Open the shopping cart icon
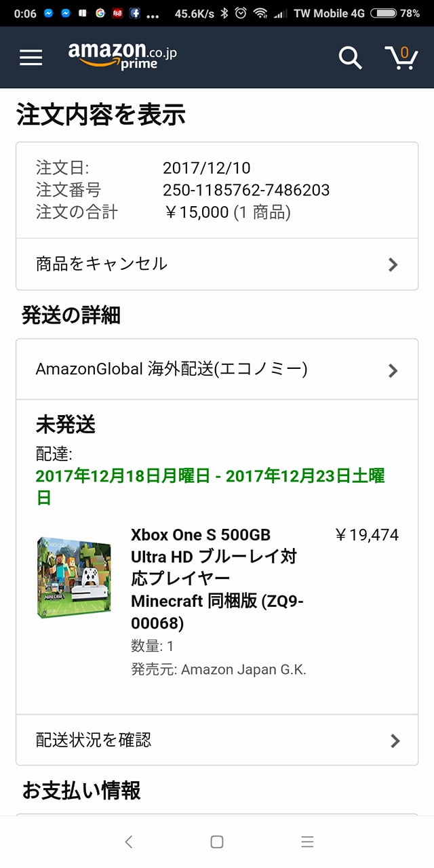Viewport: 434px width, 868px height. tap(401, 58)
